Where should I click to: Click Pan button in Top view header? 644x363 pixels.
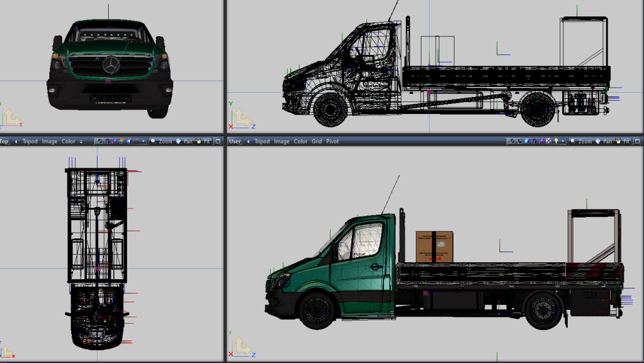184,141
